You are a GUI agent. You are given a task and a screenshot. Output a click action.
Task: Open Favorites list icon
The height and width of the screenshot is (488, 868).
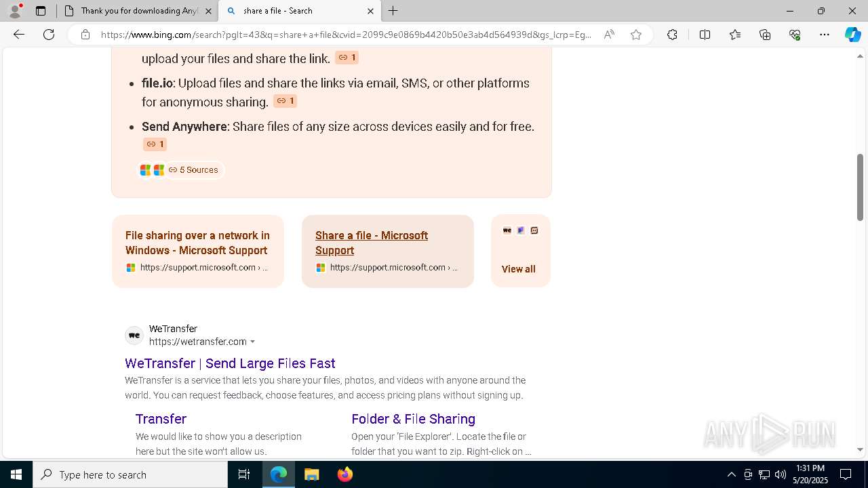pyautogui.click(x=735, y=35)
